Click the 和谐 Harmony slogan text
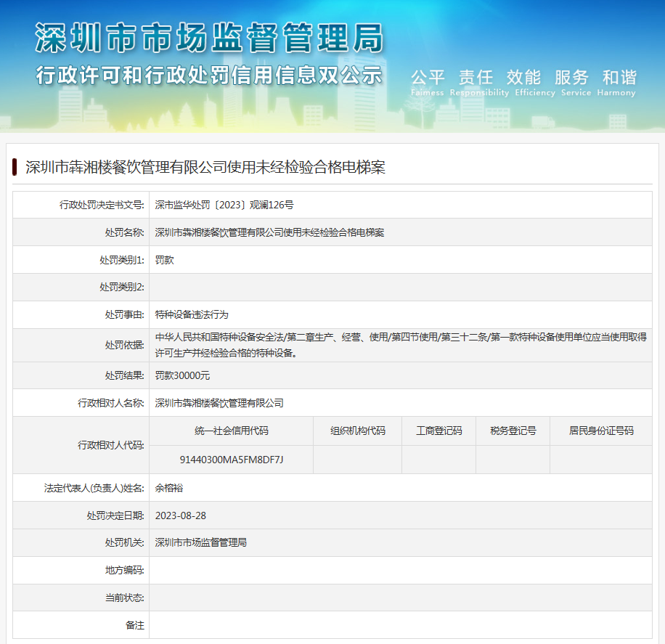 (x=616, y=83)
